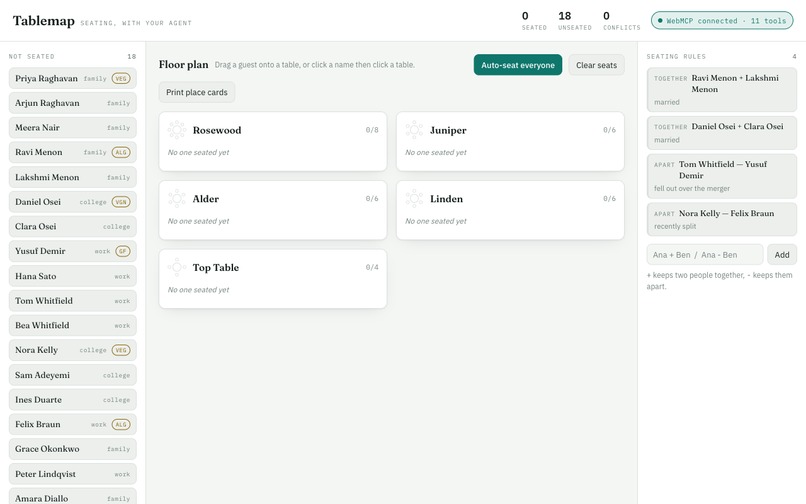Image resolution: width=806 pixels, height=504 pixels.
Task: Select guest Ines Duarte
Action: pyautogui.click(x=72, y=400)
